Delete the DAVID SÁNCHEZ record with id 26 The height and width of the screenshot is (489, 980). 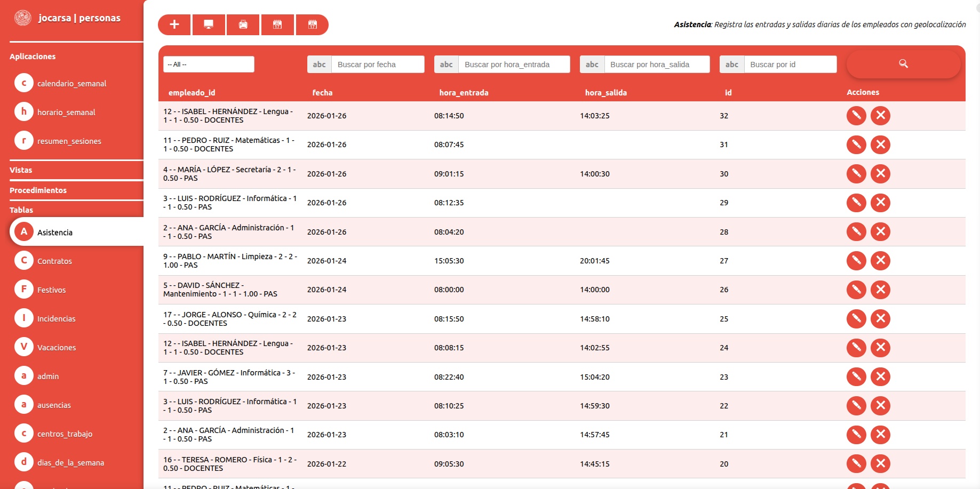coord(880,290)
